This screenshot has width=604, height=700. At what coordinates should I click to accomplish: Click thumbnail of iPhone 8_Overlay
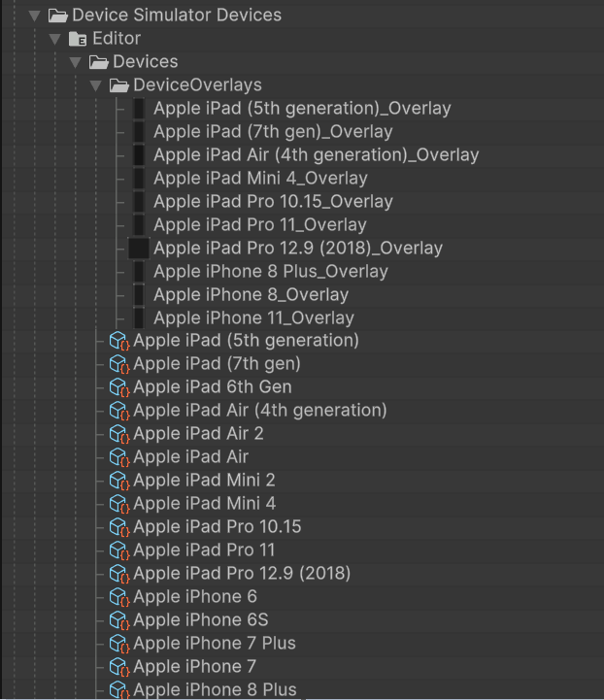point(139,294)
